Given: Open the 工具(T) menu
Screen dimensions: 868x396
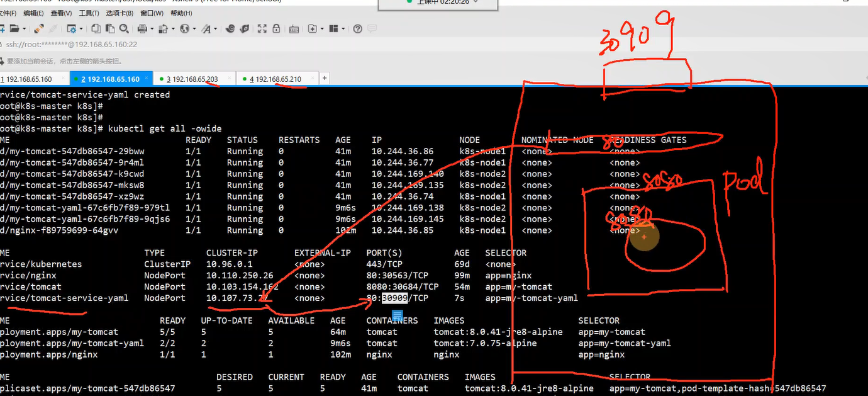Looking at the screenshot, I should tap(89, 13).
